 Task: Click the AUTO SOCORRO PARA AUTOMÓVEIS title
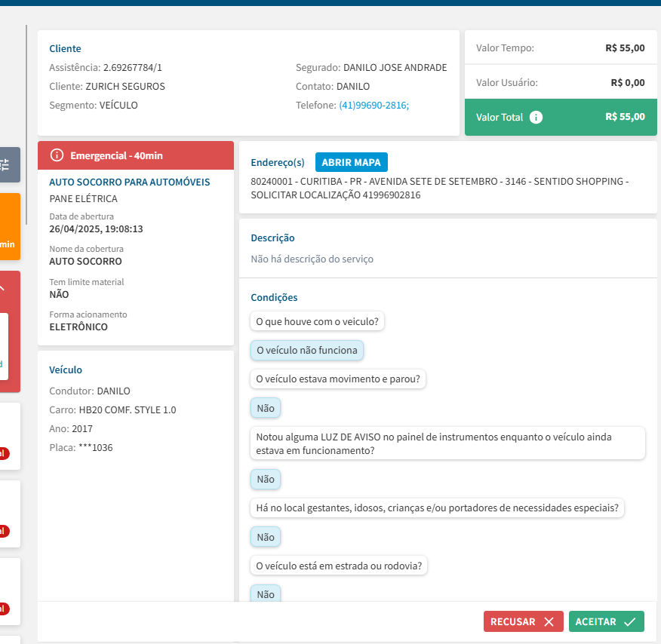tap(129, 182)
